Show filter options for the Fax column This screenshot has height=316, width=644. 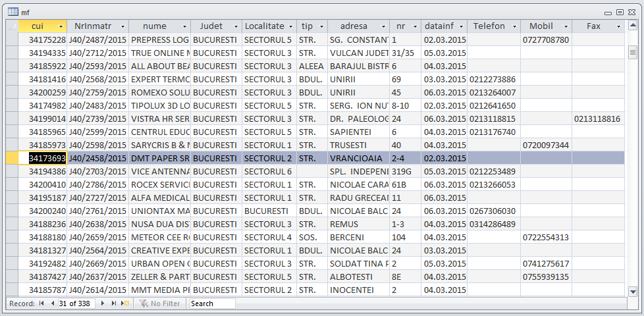(618, 26)
